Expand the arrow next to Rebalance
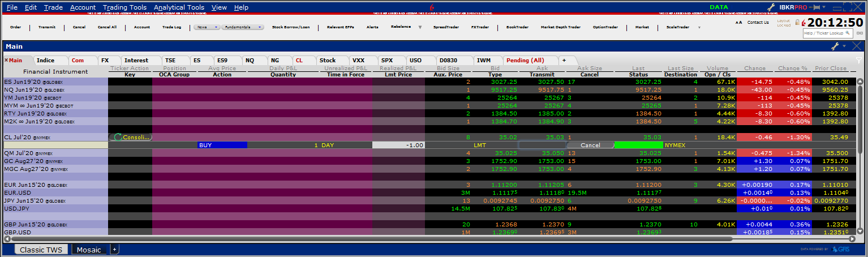 [x=420, y=27]
